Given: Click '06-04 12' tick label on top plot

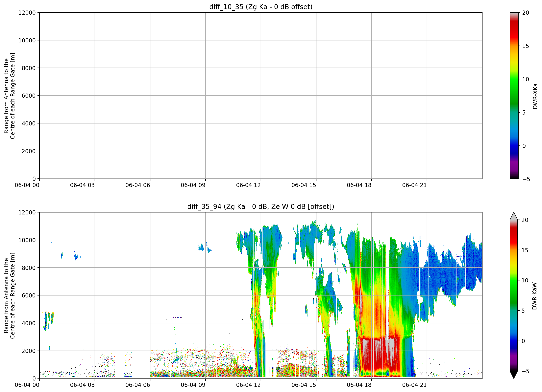Looking at the screenshot, I should pos(248,185).
